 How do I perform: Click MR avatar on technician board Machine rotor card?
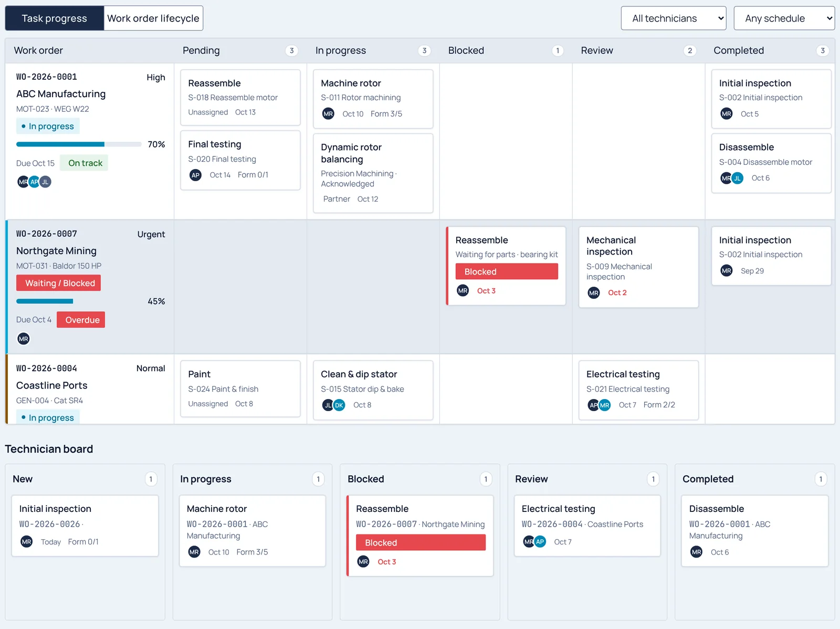194,552
